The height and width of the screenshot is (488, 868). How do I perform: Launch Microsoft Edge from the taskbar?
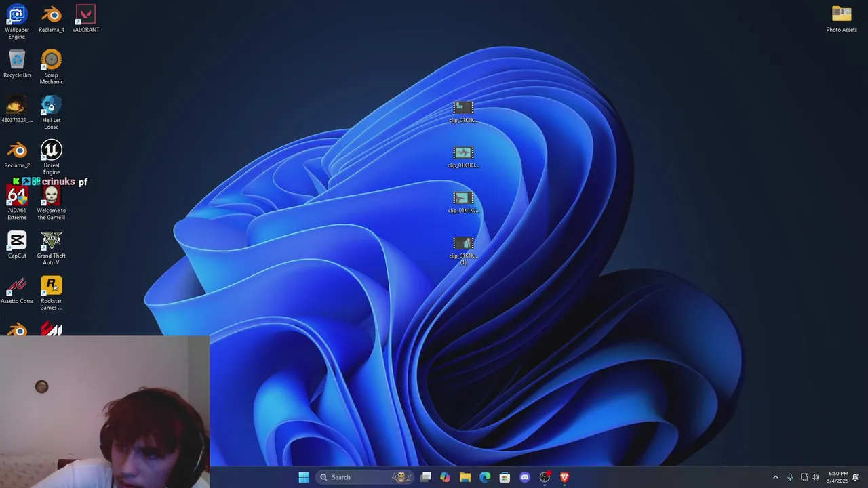tap(485, 477)
